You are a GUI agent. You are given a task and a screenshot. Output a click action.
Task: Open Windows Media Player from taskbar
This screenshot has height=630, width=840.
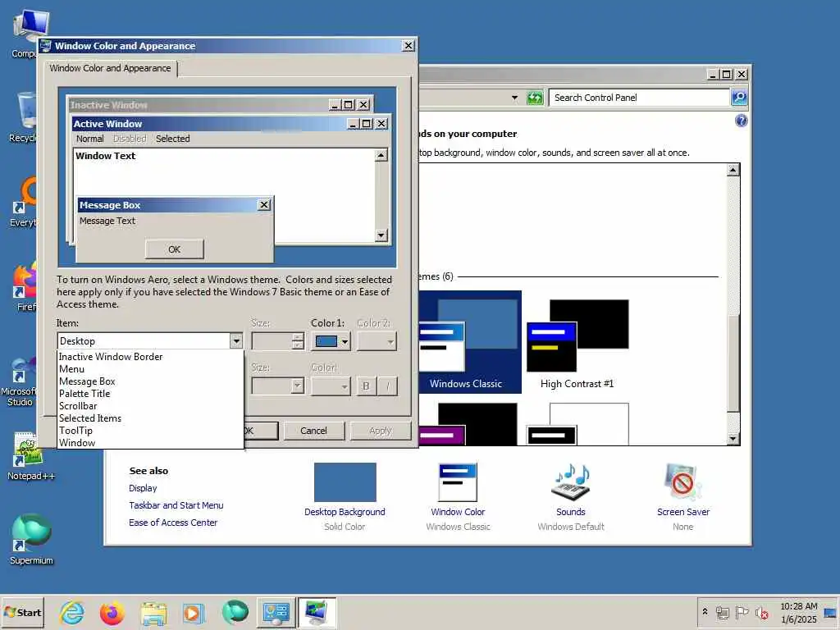pyautogui.click(x=193, y=612)
